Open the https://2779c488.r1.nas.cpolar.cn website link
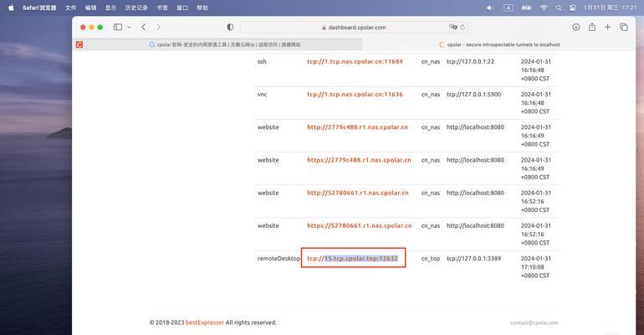644x335 pixels. point(359,160)
